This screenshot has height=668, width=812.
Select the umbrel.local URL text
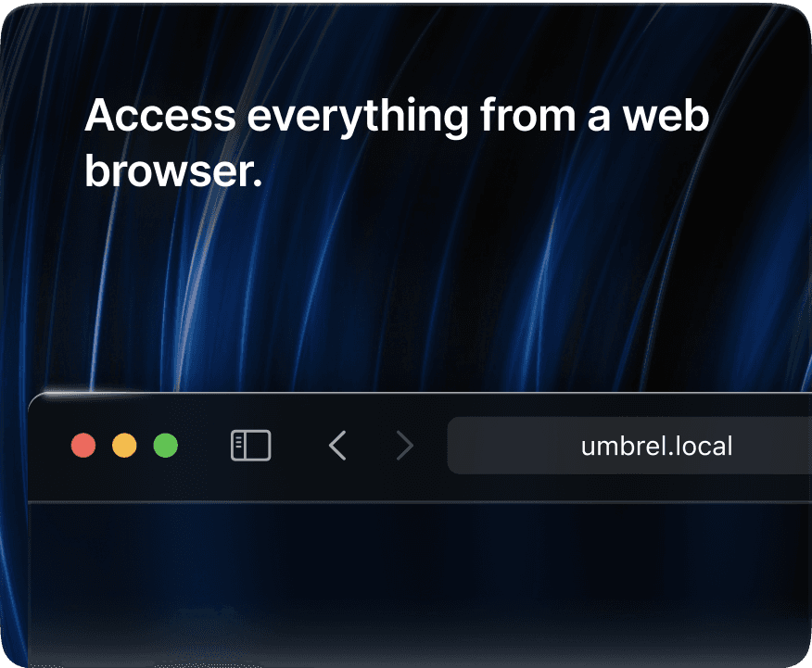(656, 446)
